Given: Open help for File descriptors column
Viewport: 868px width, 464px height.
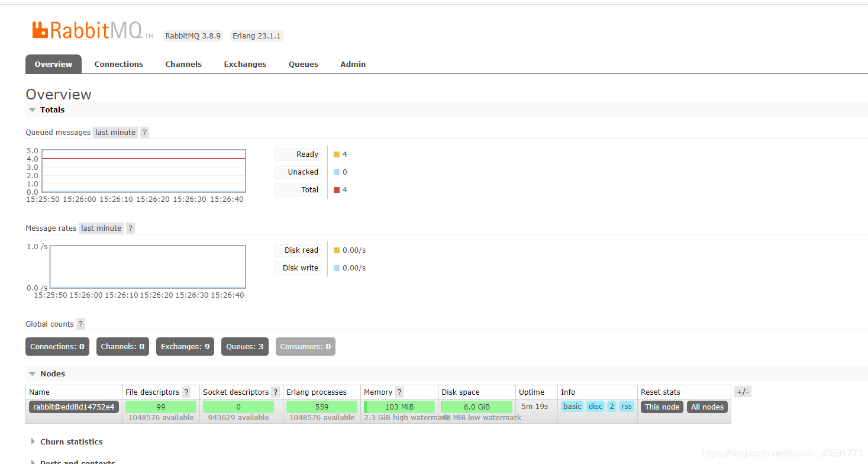Looking at the screenshot, I should pyautogui.click(x=186, y=392).
